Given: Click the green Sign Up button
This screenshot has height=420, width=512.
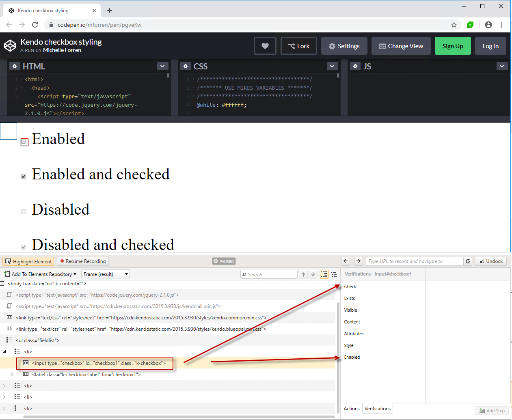Looking at the screenshot, I should (453, 46).
